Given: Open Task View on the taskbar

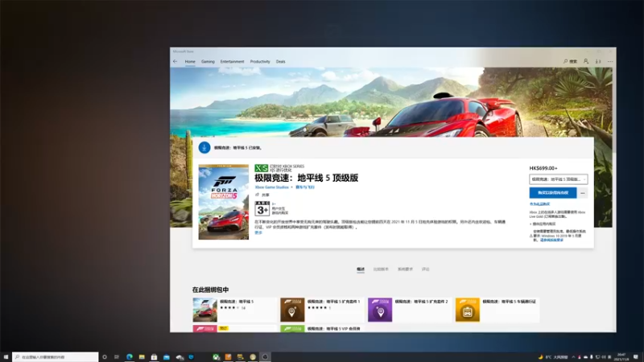Looking at the screenshot, I should 117,357.
